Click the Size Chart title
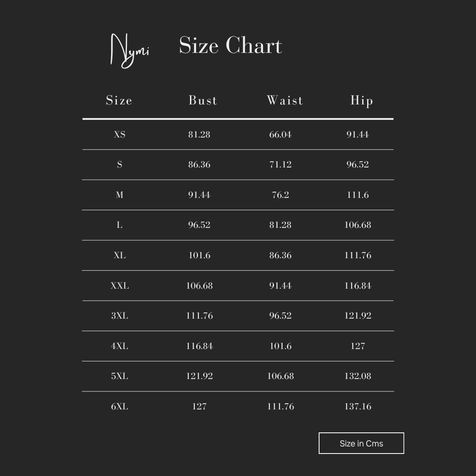The height and width of the screenshot is (476, 476). [x=231, y=45]
